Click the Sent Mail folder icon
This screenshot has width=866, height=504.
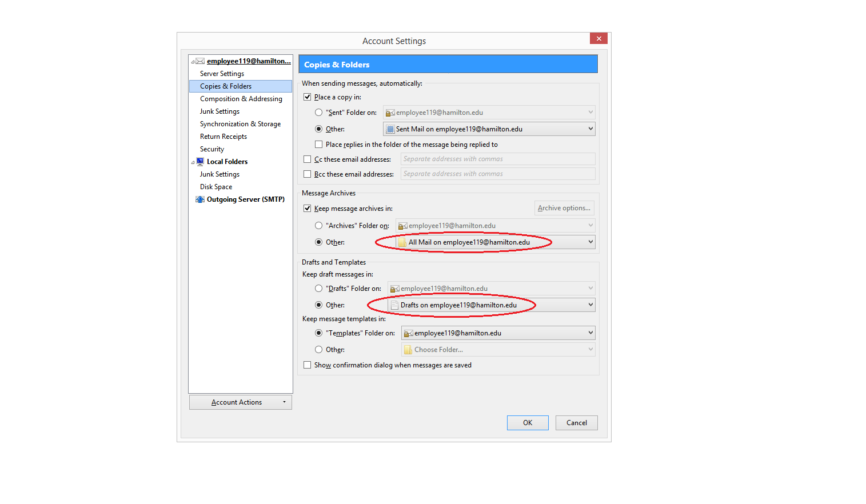(390, 129)
